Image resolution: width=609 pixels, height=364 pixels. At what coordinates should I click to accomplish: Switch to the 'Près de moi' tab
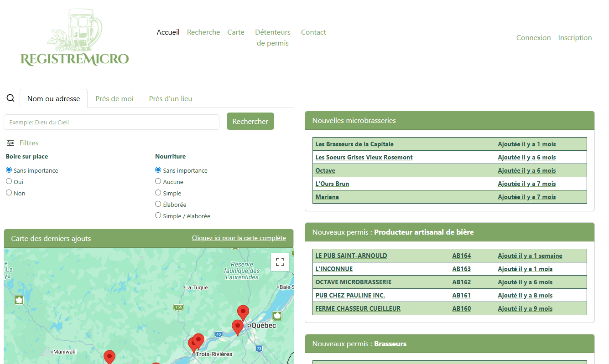coord(115,99)
